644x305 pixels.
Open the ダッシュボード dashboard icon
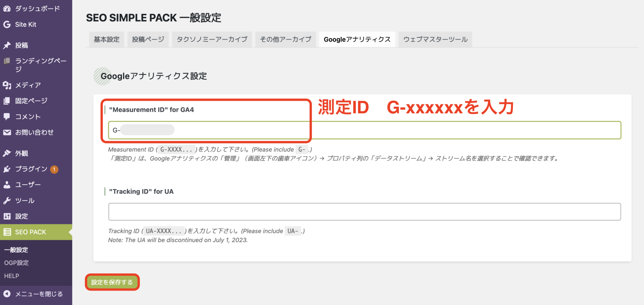tap(7, 9)
